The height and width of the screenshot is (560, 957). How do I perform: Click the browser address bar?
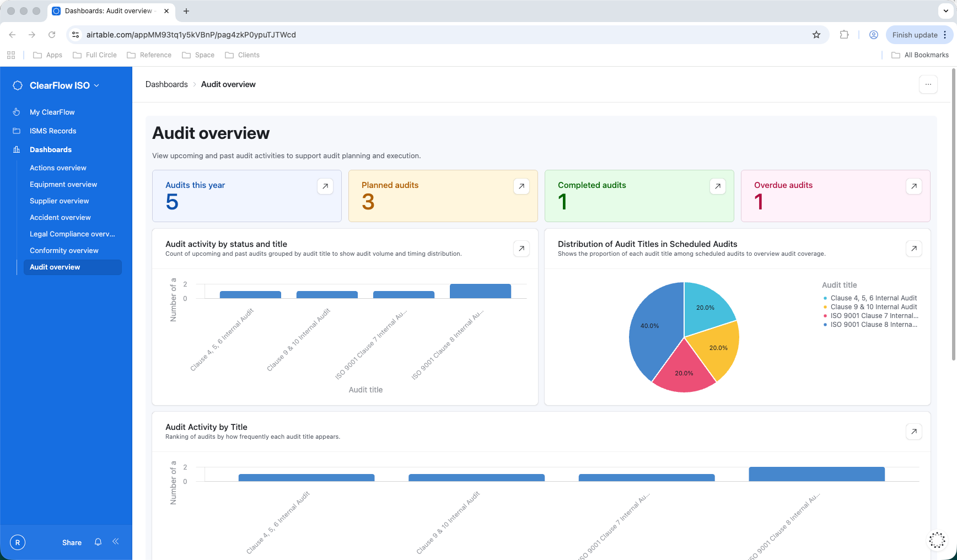(441, 35)
